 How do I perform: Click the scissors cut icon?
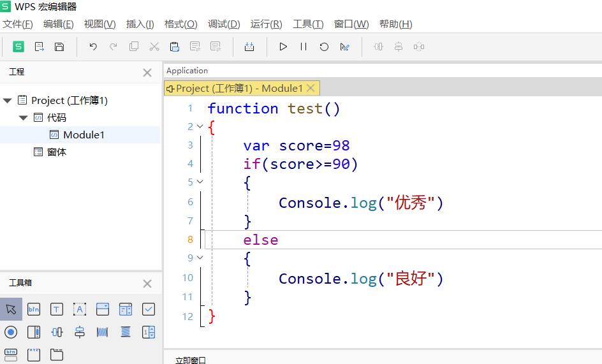pos(154,47)
